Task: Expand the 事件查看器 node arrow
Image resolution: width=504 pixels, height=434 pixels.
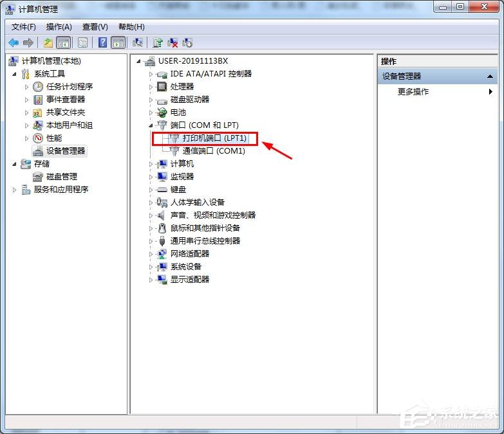Action: click(x=26, y=100)
